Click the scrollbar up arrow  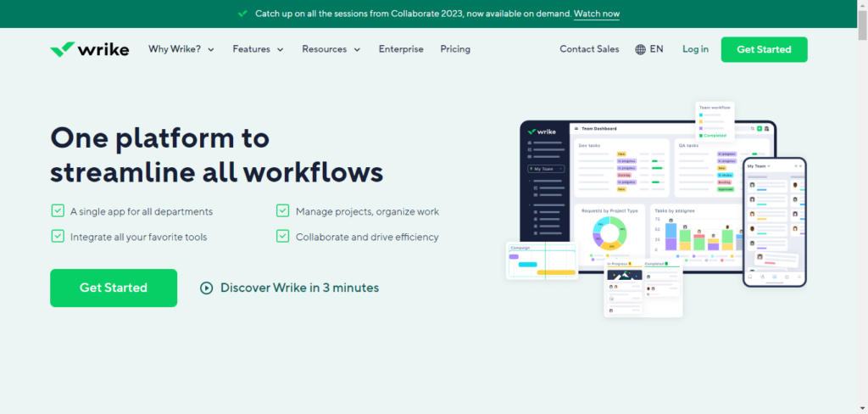[862, 4]
